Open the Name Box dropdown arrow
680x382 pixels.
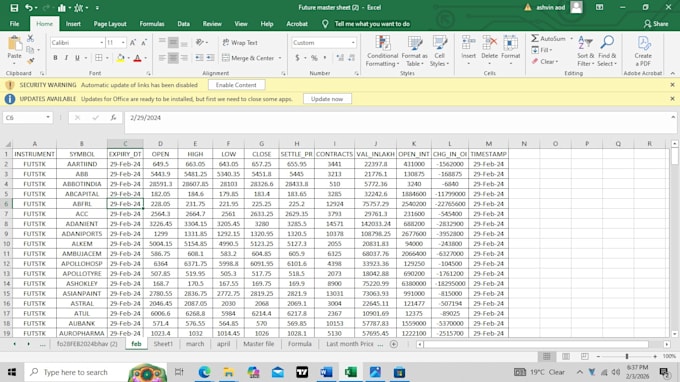48,118
